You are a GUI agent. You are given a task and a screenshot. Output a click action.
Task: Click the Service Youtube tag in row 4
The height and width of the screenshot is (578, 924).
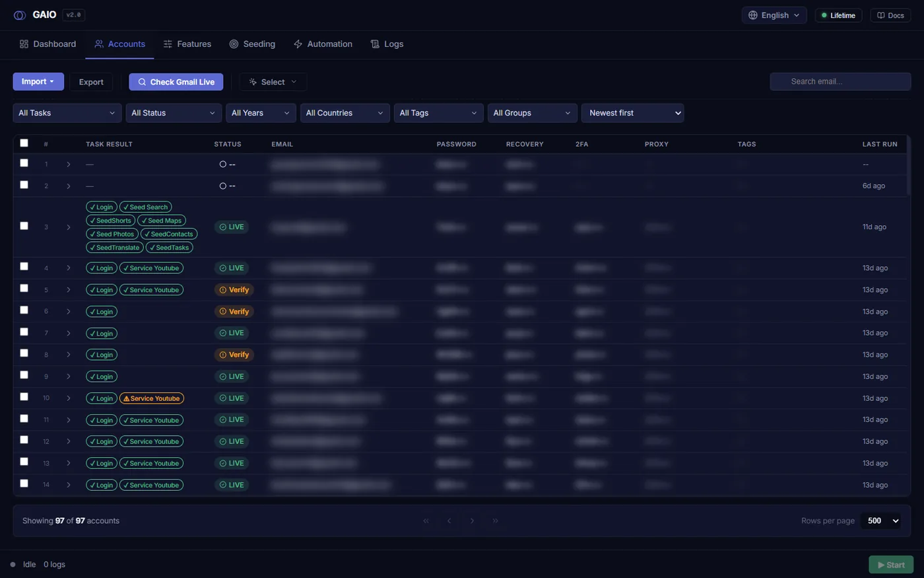point(152,268)
